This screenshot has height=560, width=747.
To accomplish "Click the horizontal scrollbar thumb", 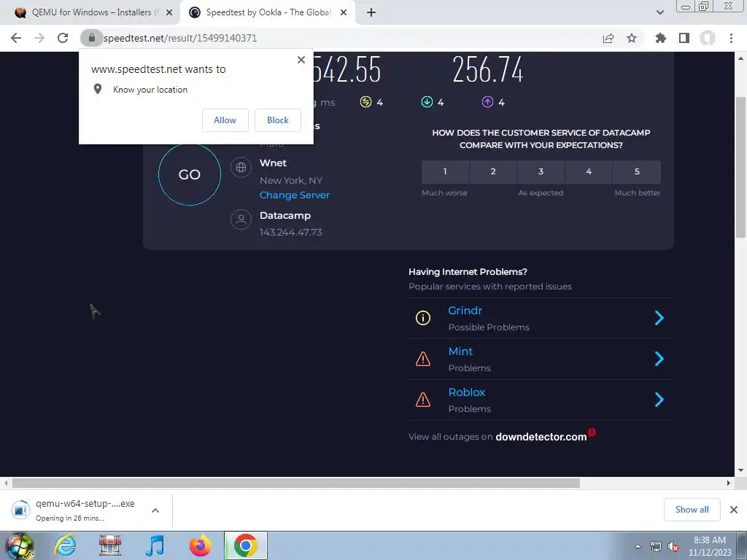I will click(x=296, y=483).
